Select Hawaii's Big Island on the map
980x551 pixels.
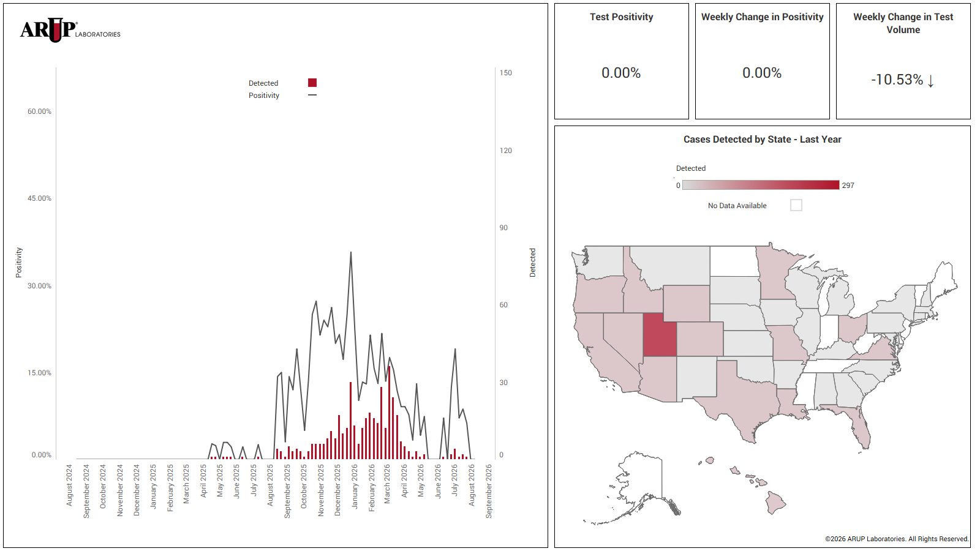[776, 504]
